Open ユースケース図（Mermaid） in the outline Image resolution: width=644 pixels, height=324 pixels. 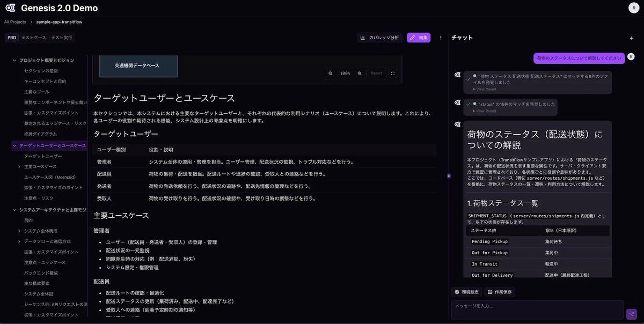point(49,177)
